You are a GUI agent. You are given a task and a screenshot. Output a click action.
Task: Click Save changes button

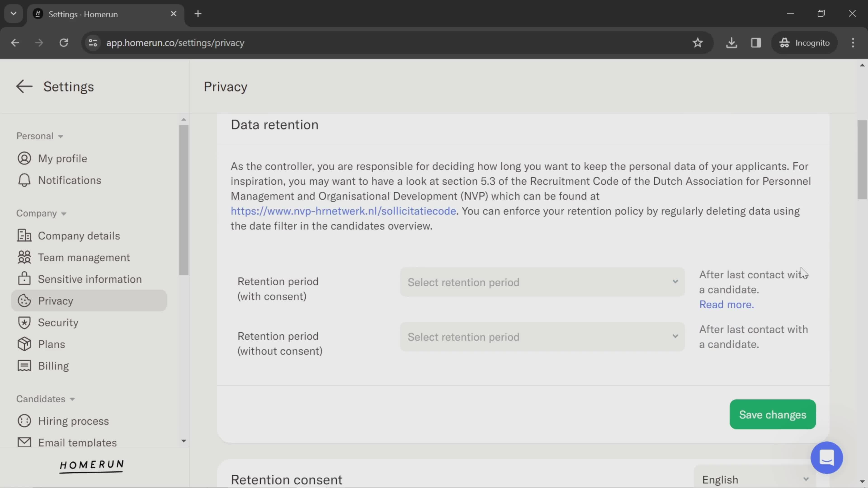click(772, 414)
